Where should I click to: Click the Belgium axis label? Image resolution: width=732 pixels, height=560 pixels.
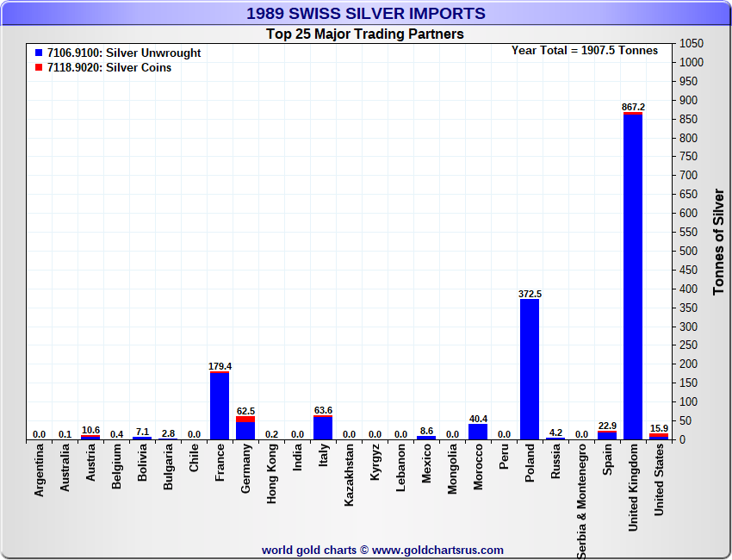click(116, 466)
